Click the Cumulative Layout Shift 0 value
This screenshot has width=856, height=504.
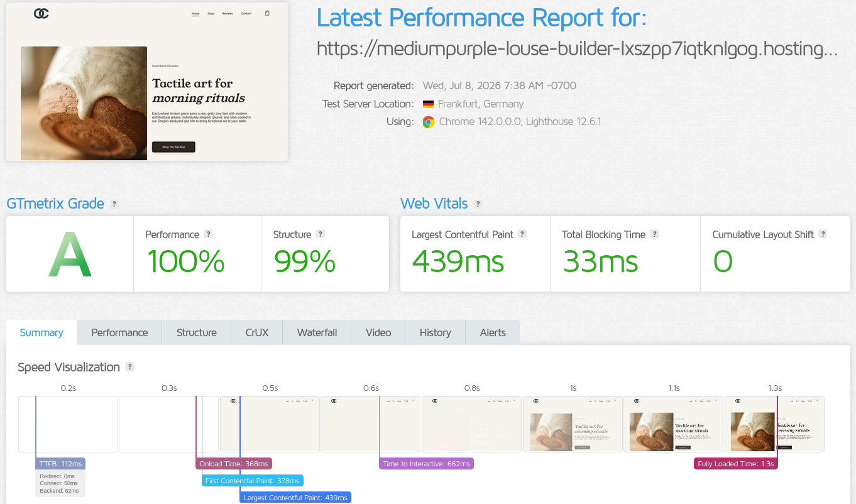coord(723,261)
